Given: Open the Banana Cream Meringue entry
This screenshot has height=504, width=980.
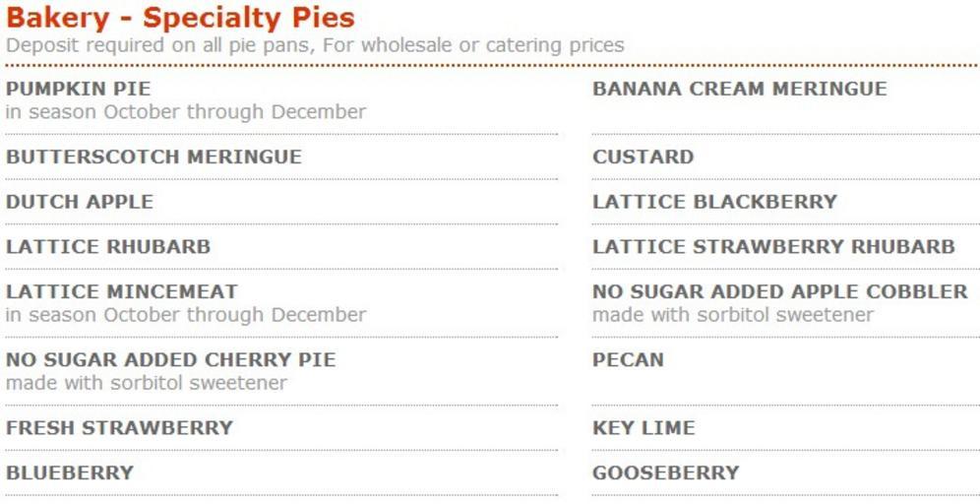Looking at the screenshot, I should pos(739,89).
